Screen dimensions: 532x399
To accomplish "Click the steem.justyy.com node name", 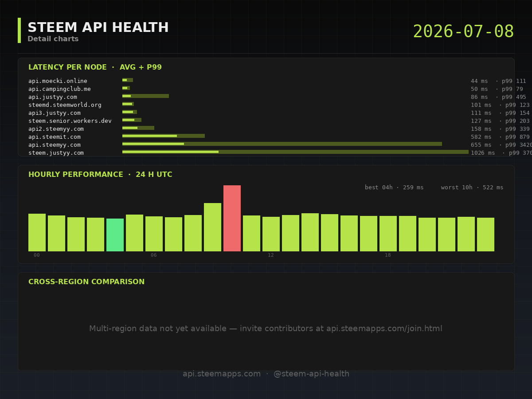I will click(56, 153).
